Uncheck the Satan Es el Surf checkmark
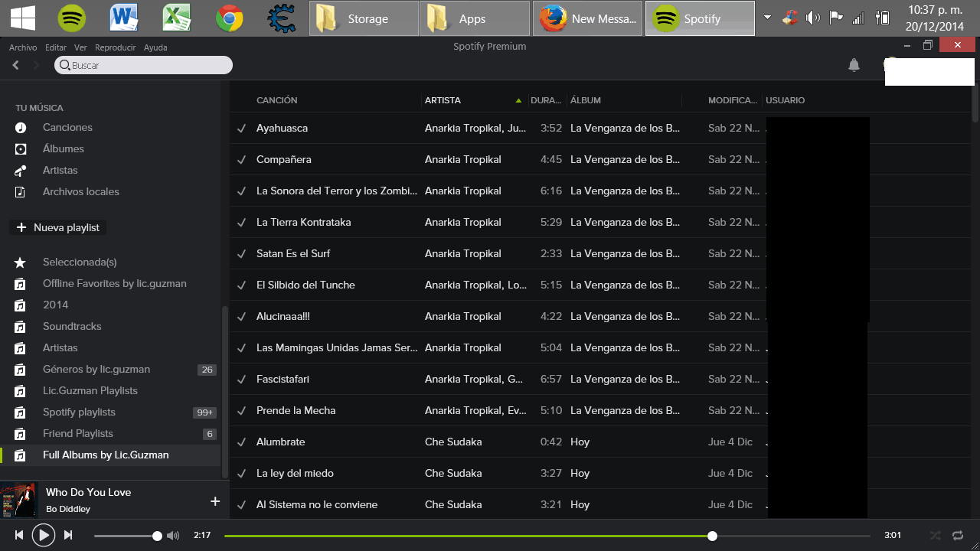Viewport: 980px width, 551px height. pyautogui.click(x=241, y=253)
